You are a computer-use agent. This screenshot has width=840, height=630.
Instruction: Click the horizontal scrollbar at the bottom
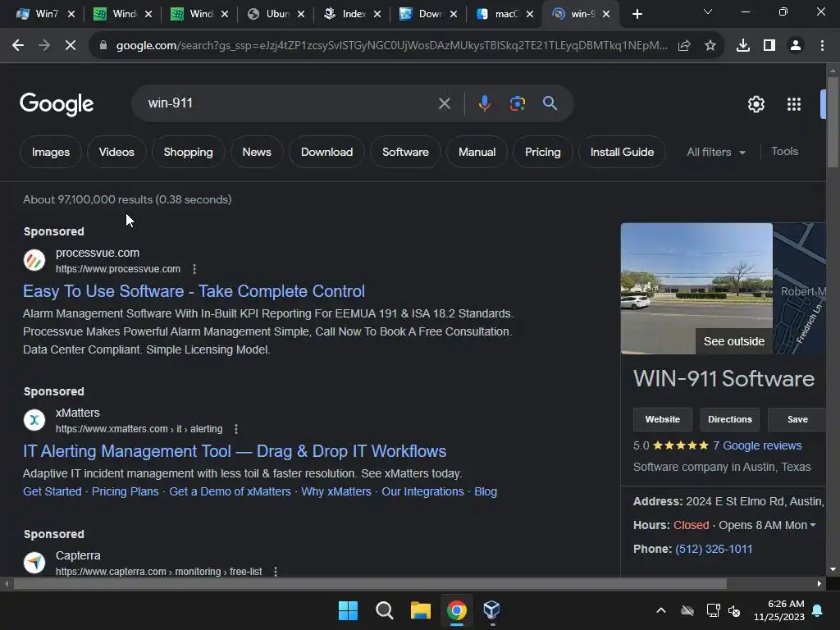pos(370,584)
